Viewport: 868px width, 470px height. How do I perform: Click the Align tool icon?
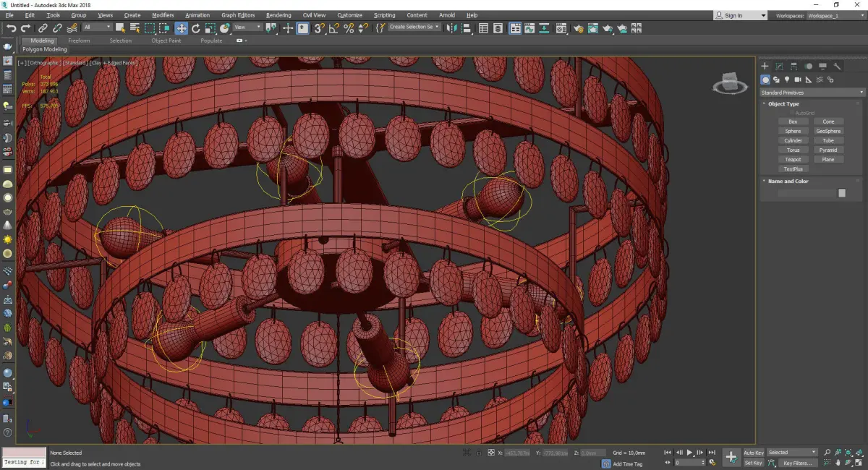pyautogui.click(x=467, y=28)
